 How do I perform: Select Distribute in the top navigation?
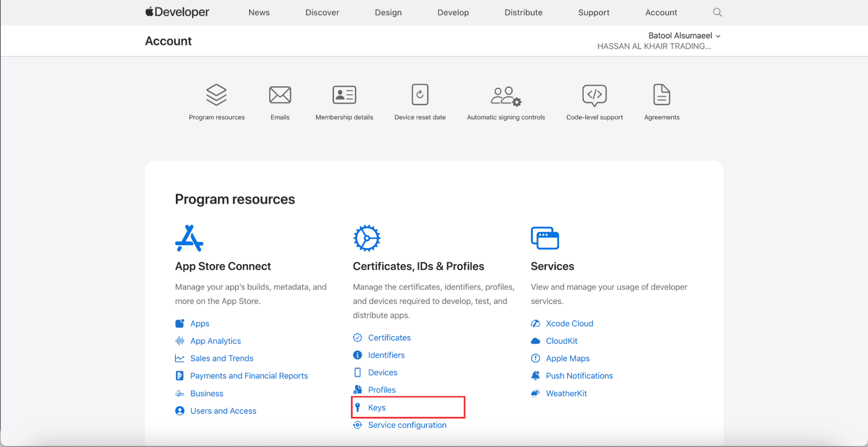[523, 13]
